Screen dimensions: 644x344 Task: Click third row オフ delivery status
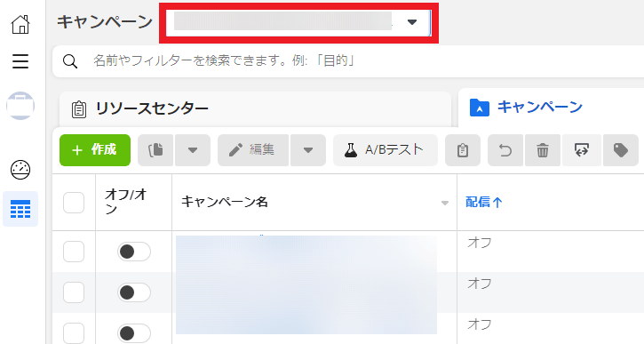click(480, 324)
